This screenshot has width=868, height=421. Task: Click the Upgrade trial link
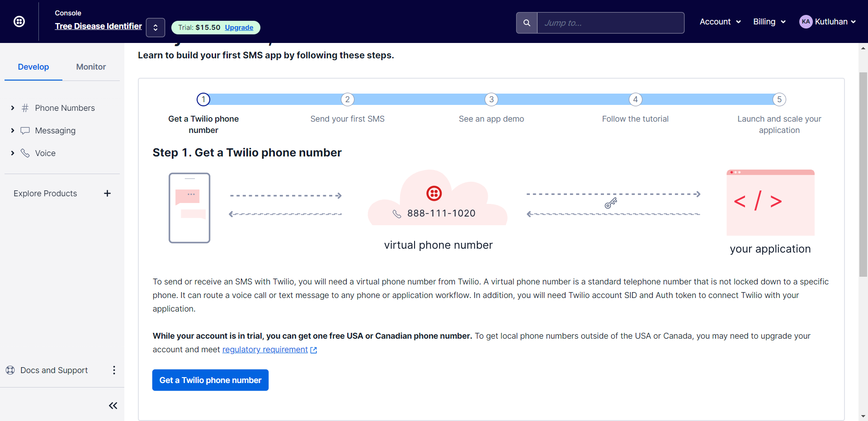click(239, 28)
